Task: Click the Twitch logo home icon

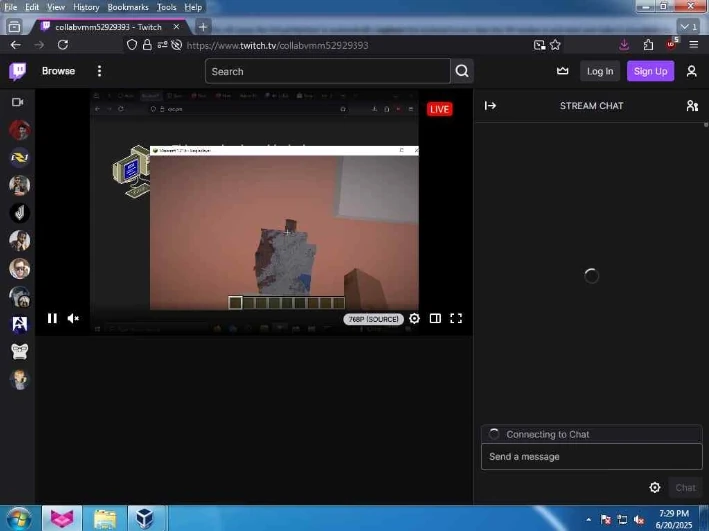Action: pos(18,71)
